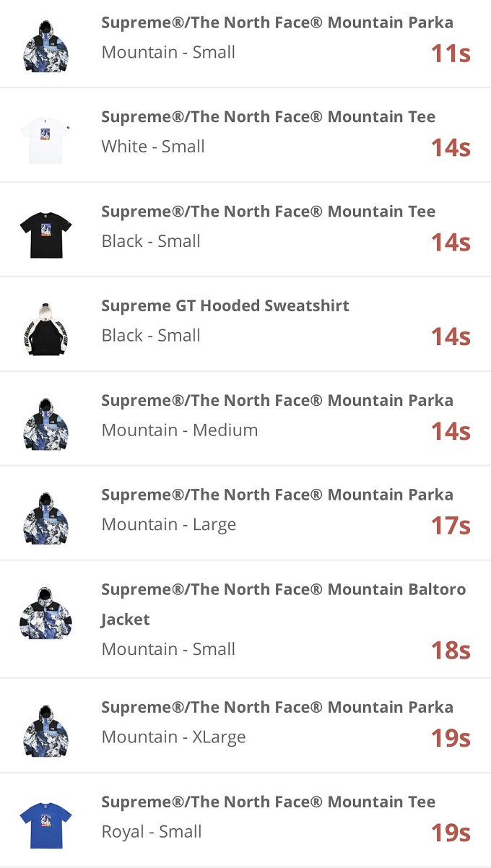Viewport: 491px width, 868px height.
Task: Click the Mountain Parka Medium jacket image
Action: [x=45, y=423]
